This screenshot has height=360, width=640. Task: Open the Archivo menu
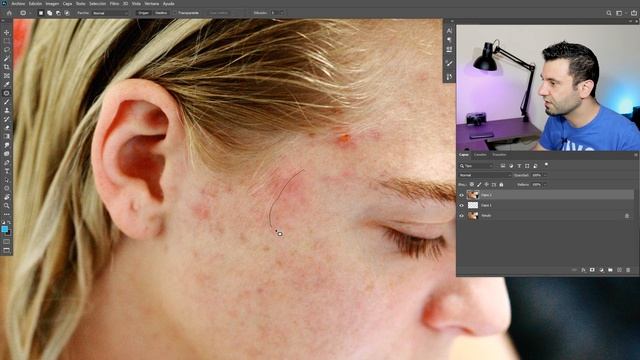coord(18,4)
